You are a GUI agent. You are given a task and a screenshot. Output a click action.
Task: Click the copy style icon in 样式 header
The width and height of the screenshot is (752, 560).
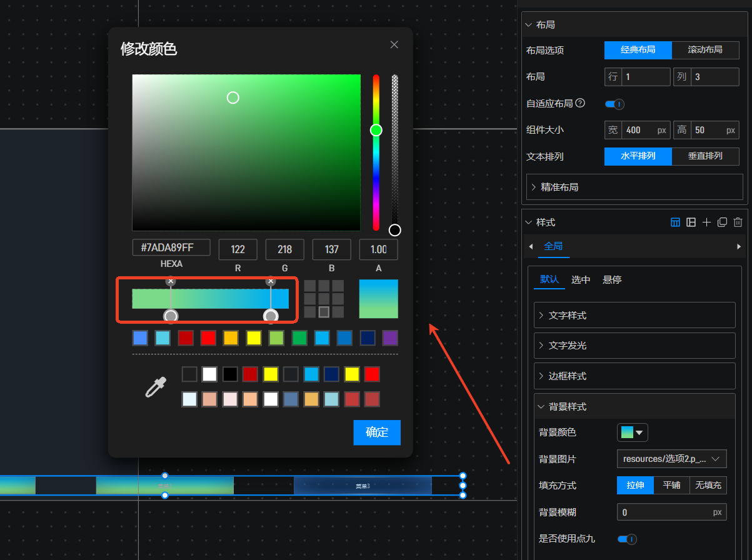pos(722,222)
